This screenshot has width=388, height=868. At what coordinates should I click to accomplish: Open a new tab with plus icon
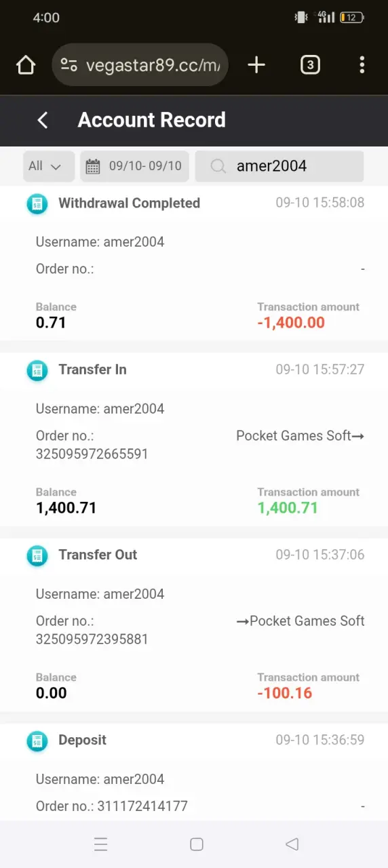256,65
